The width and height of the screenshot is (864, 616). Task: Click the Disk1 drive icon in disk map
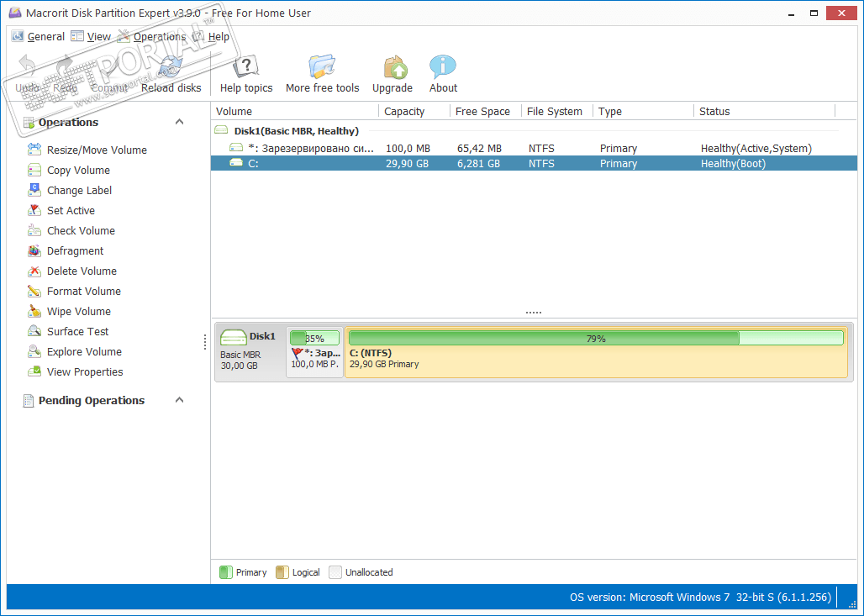click(x=233, y=337)
